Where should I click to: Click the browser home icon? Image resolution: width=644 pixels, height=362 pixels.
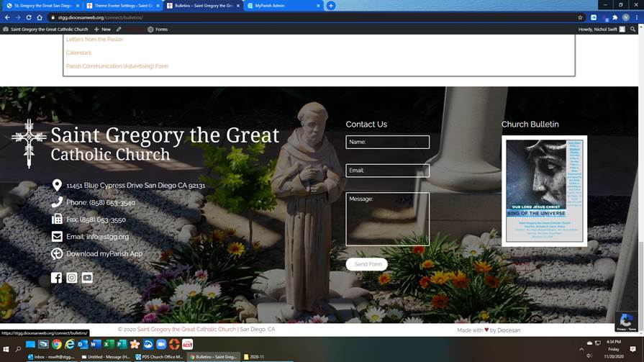click(40, 17)
